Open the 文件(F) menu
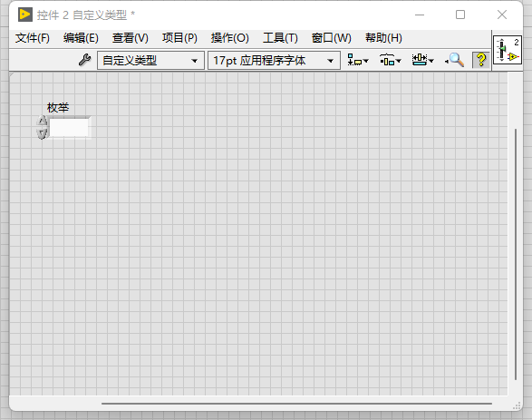 tap(33, 38)
